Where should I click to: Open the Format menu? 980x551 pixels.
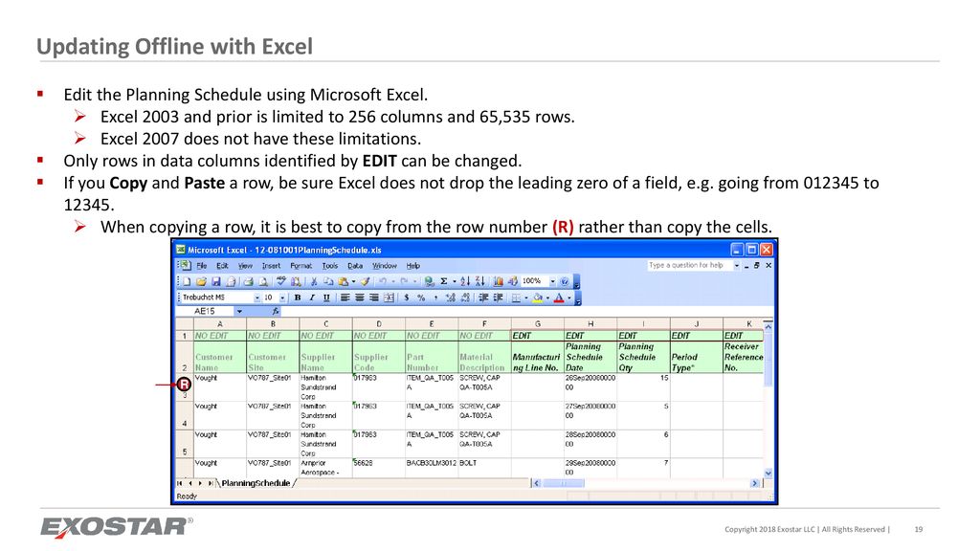[301, 266]
